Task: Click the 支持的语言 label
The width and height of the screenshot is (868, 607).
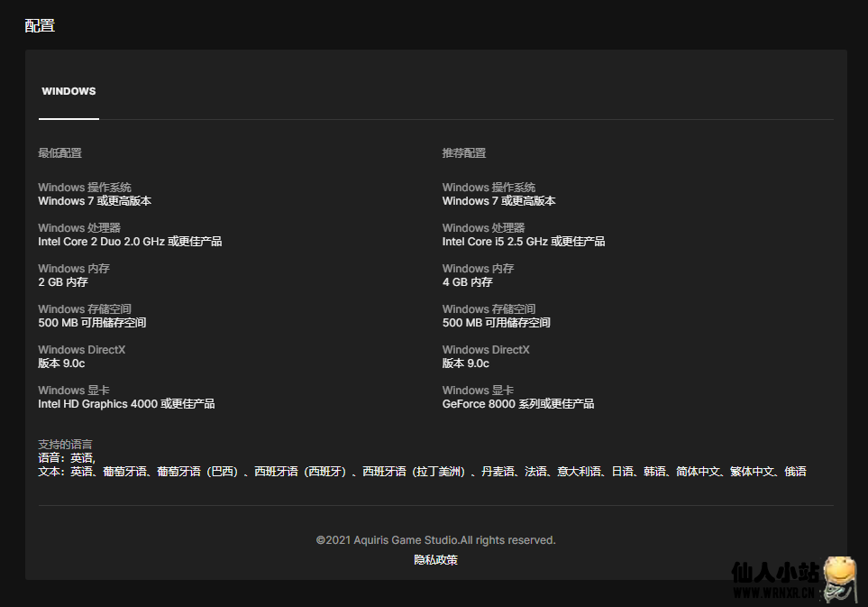Action: (65, 444)
